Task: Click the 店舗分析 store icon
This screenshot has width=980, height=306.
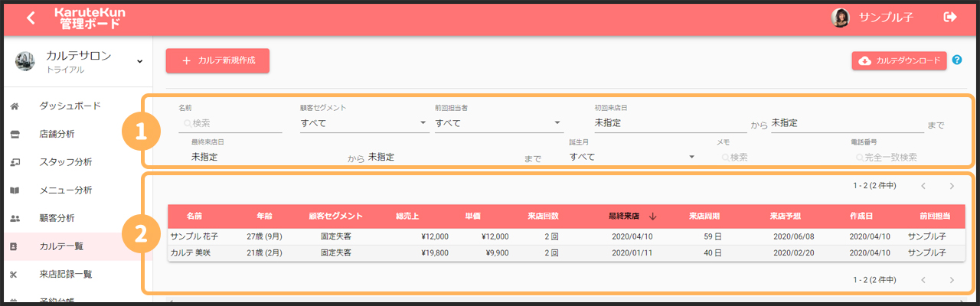Action: [x=15, y=134]
